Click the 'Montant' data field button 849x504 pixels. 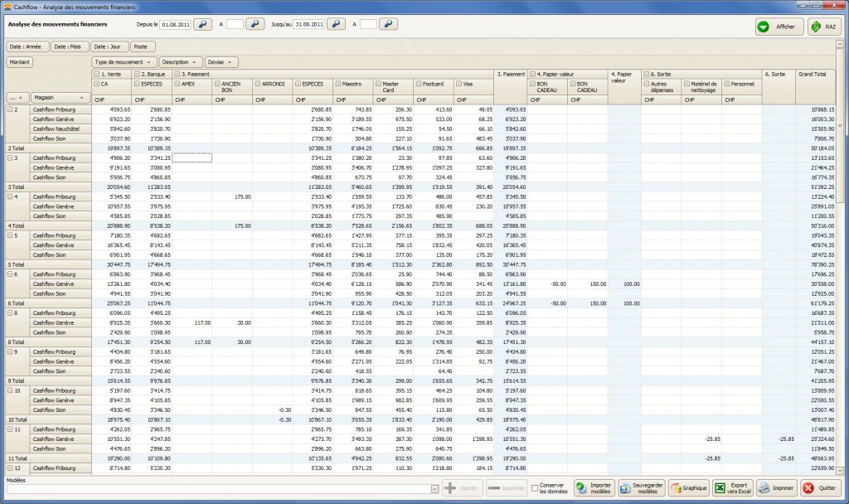[x=20, y=62]
